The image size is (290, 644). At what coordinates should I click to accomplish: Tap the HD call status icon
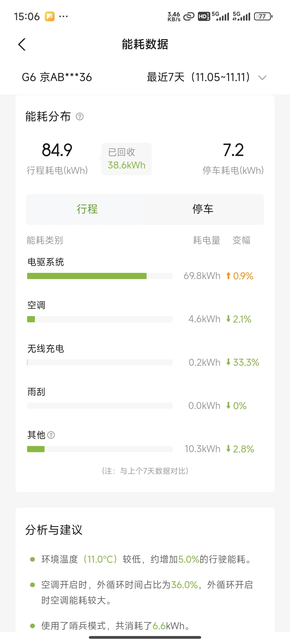(x=204, y=16)
